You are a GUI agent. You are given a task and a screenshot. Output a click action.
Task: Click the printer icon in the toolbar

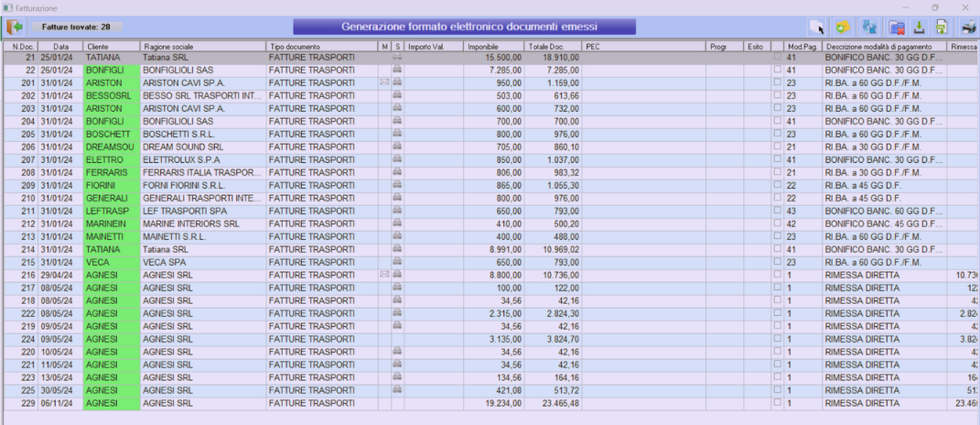(x=967, y=27)
